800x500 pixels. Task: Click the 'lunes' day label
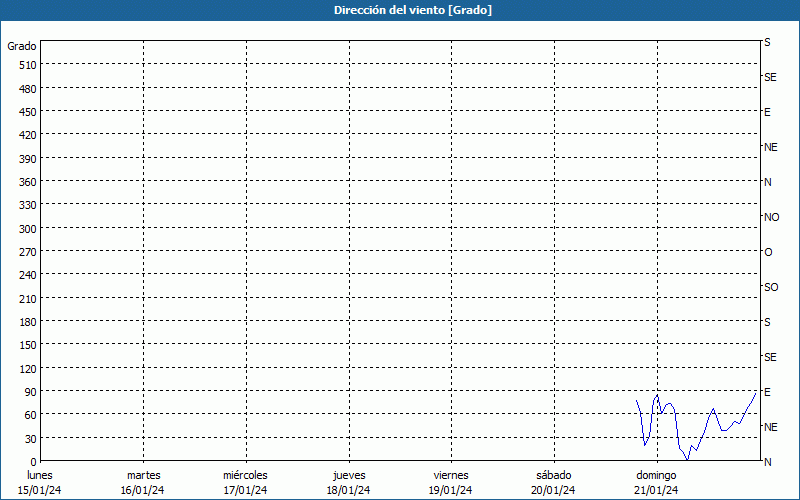click(x=40, y=475)
